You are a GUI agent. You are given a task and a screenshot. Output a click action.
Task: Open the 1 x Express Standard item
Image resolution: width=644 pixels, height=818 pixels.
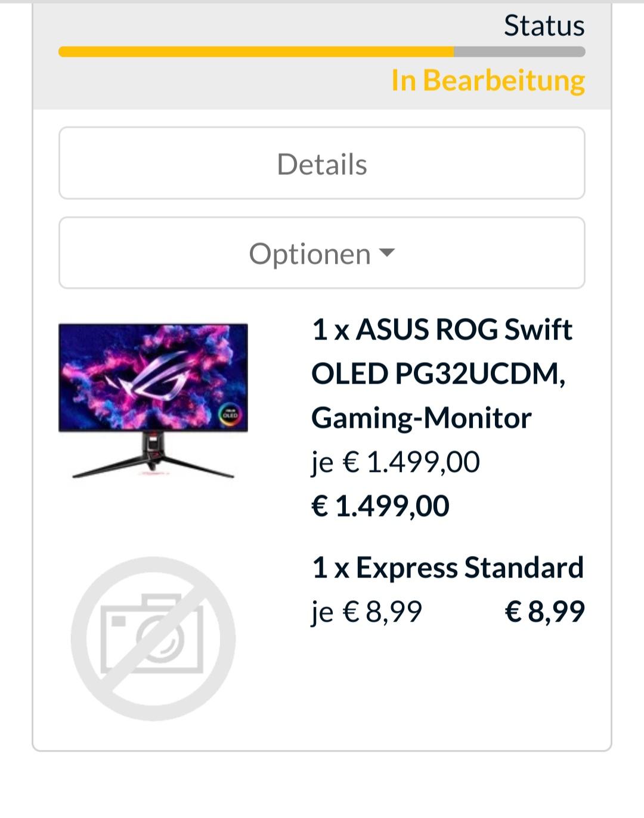447,567
